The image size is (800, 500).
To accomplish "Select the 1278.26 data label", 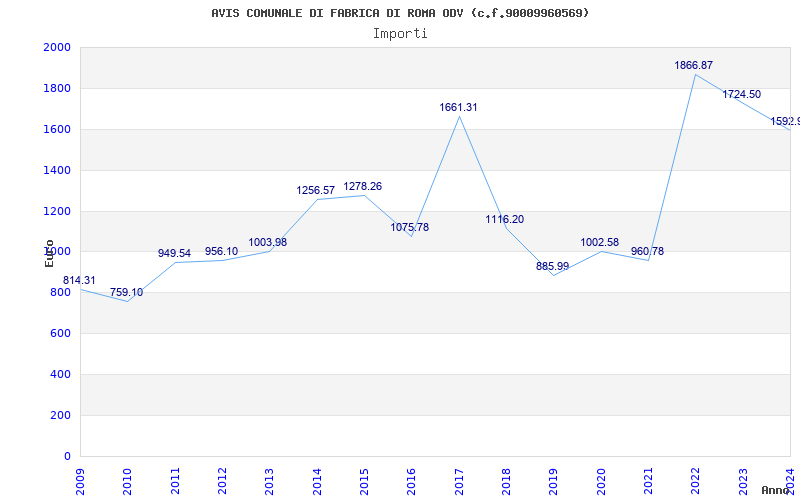I will pos(363,186).
